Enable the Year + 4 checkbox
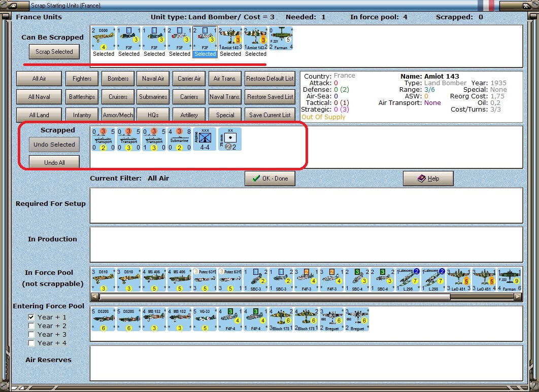539x392 pixels. pos(31,343)
